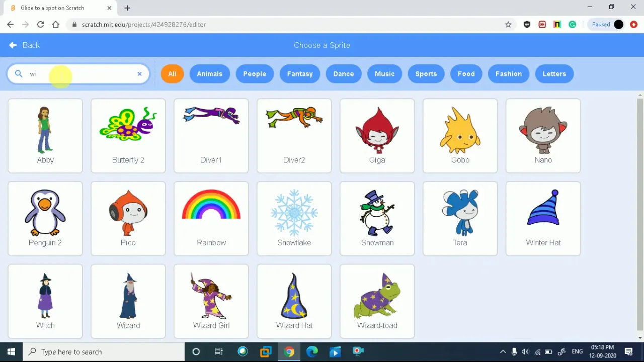644x362 pixels.
Task: Select the Snowflake sprite
Action: coord(294,219)
